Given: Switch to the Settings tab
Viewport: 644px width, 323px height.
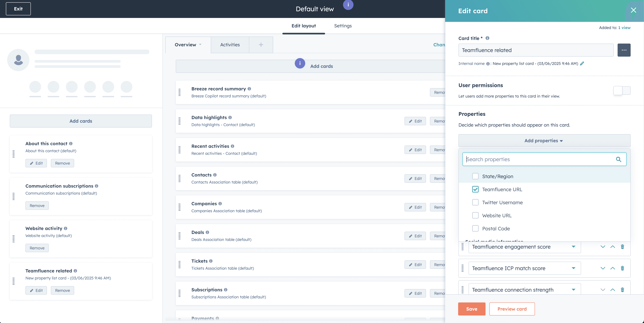Looking at the screenshot, I should click(x=343, y=26).
